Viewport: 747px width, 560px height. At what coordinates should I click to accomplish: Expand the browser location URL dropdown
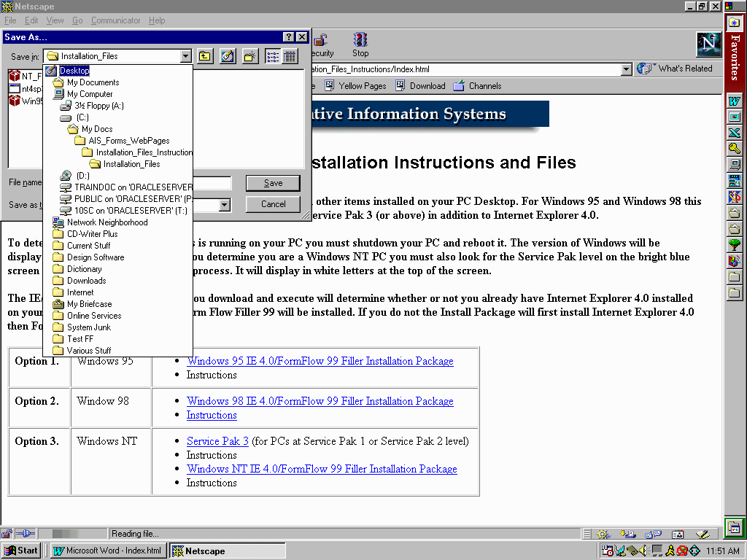point(626,69)
